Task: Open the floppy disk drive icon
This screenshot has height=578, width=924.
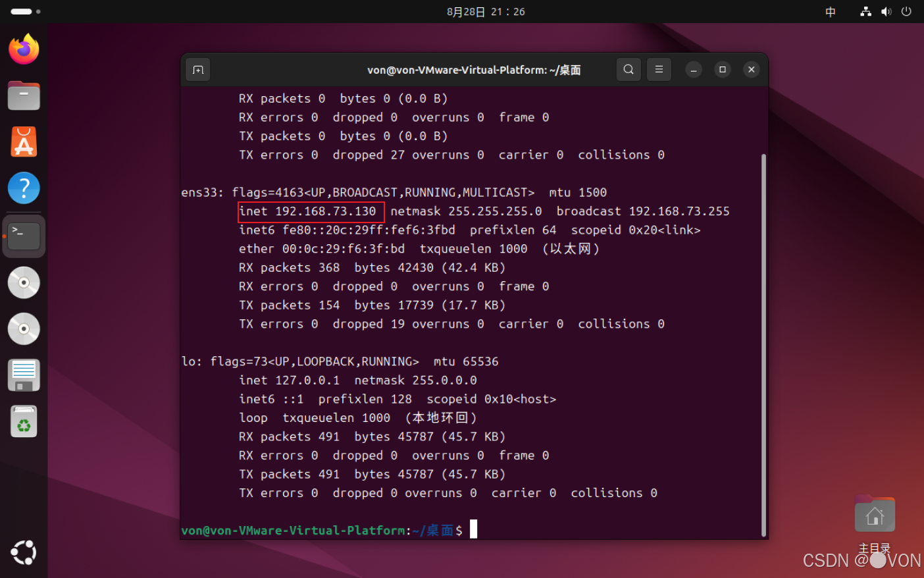Action: click(x=24, y=375)
